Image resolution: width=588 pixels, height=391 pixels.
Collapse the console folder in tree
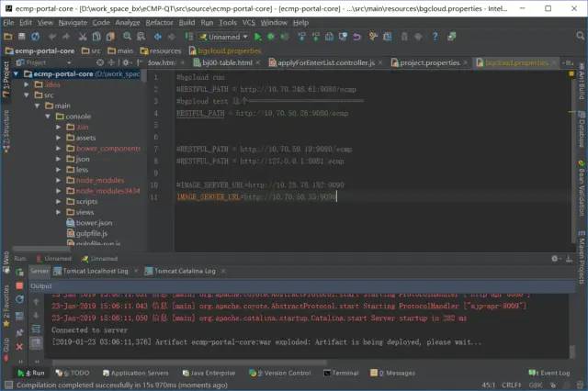(x=47, y=117)
